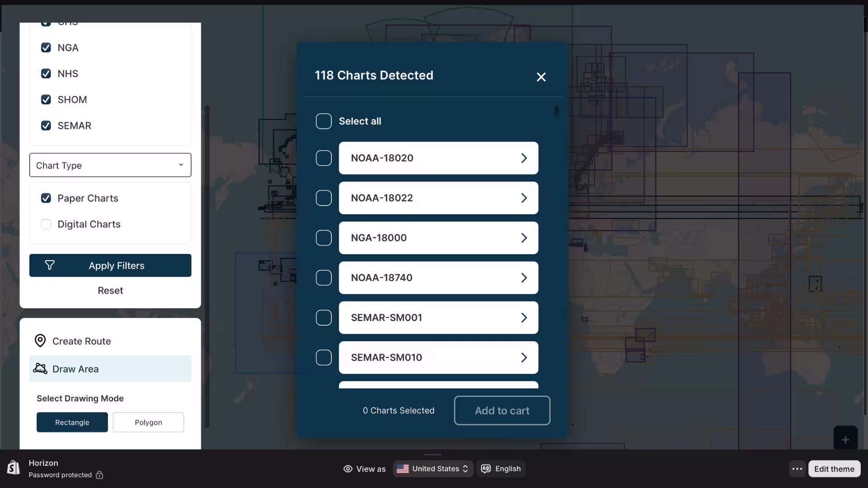Click the Select Drawing Mode label

(80, 398)
